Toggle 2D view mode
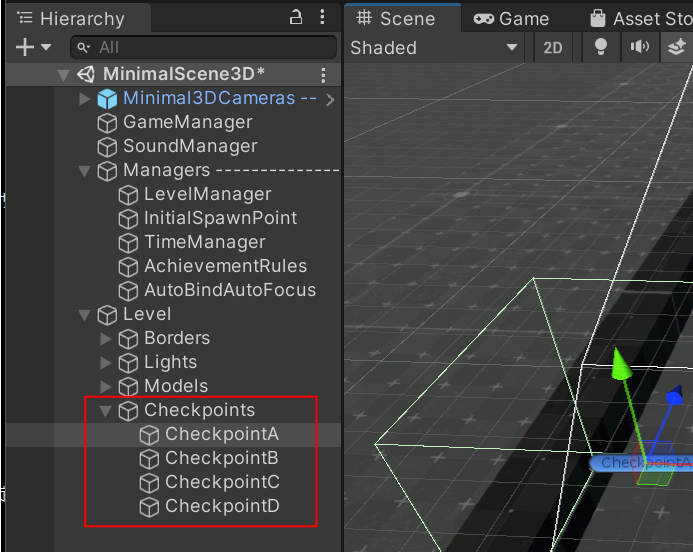This screenshot has height=552, width=693. coord(552,47)
